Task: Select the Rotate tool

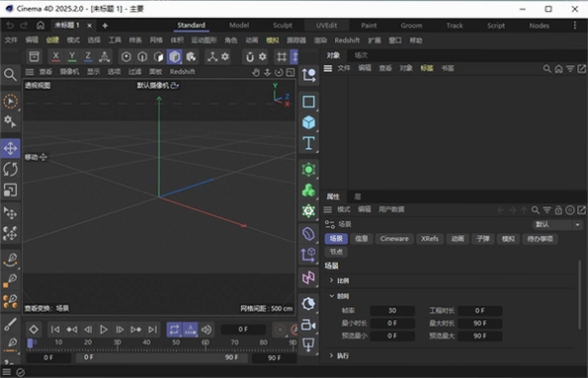Action: click(x=10, y=170)
